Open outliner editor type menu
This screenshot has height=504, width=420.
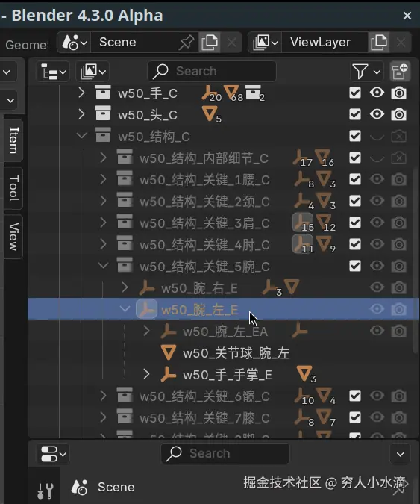pyautogui.click(x=53, y=72)
